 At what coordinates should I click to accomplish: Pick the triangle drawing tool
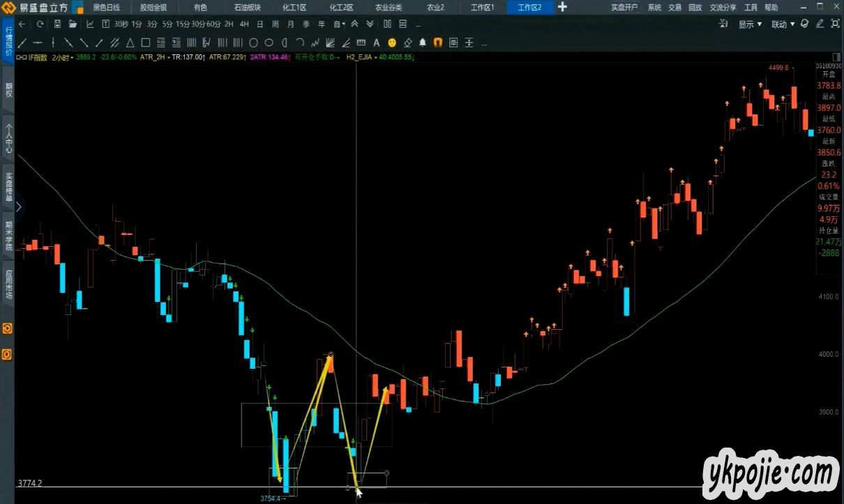point(130,43)
